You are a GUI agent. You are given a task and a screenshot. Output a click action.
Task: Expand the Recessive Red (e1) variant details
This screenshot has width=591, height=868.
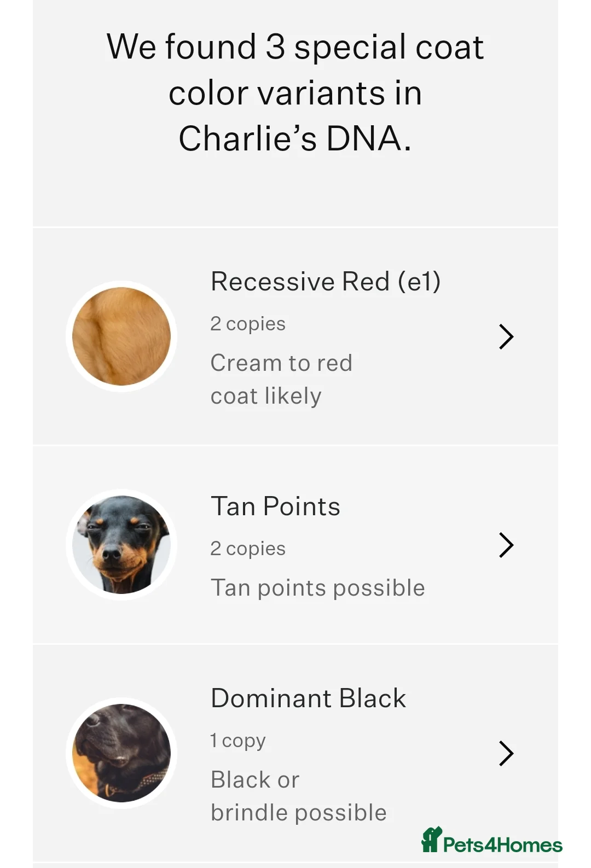(296, 336)
